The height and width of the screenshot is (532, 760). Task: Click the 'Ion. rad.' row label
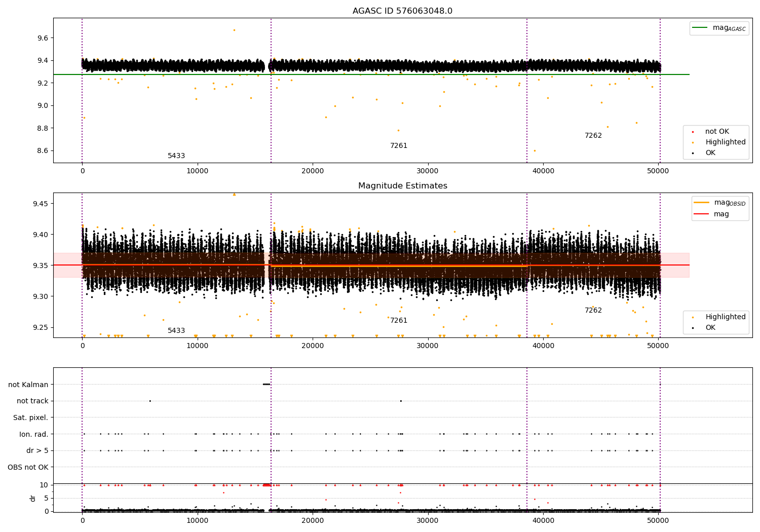point(34,435)
